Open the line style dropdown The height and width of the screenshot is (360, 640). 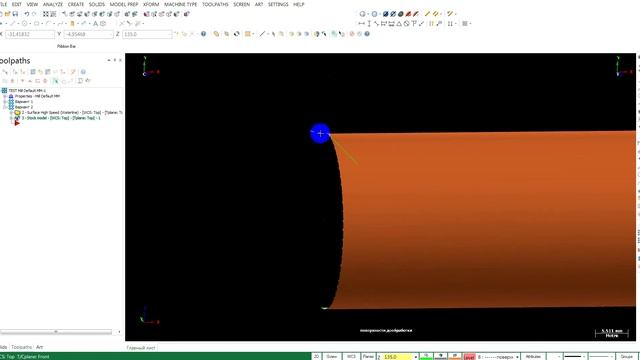click(583, 357)
